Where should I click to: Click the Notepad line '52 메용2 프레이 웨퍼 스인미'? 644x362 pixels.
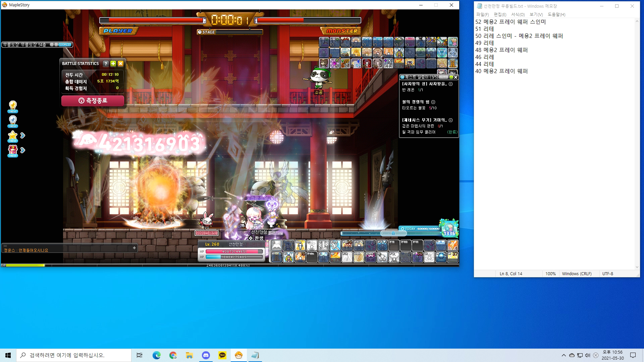511,22
